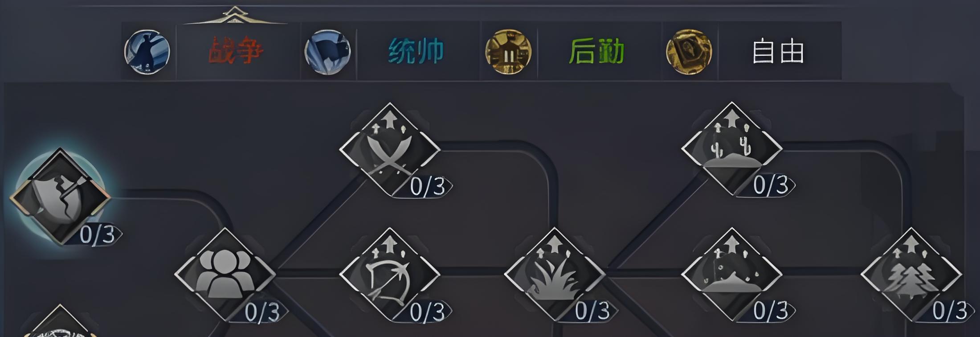Viewport: 980px width, 337px height.
Task: Click the gold book emblem beside 自由
Action: (x=689, y=52)
